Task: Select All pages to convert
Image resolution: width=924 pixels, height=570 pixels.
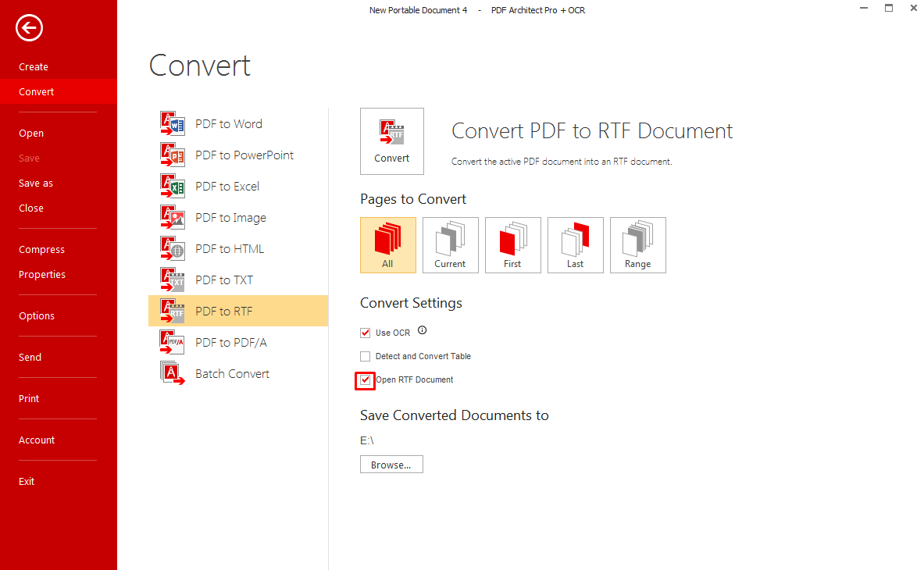Action: [387, 245]
